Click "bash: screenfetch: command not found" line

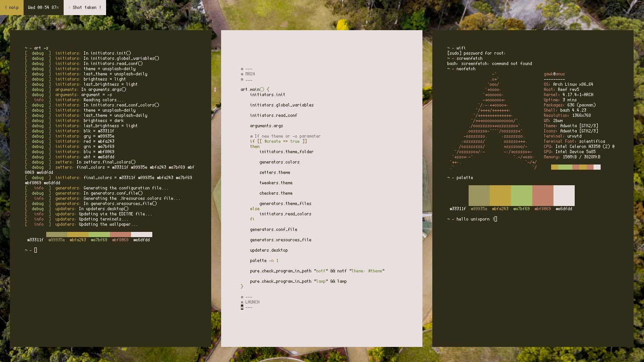[x=489, y=64]
